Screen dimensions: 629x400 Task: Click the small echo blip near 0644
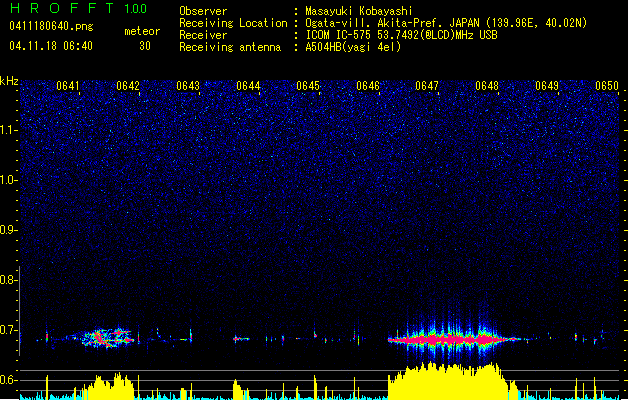pos(241,339)
